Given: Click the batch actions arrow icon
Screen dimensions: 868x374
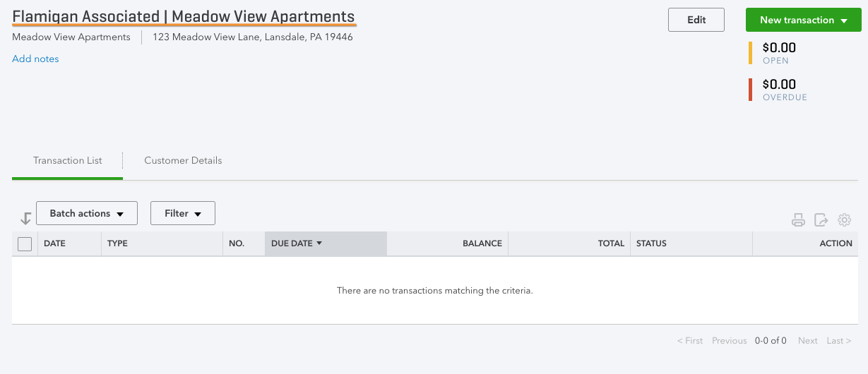Looking at the screenshot, I should point(25,218).
